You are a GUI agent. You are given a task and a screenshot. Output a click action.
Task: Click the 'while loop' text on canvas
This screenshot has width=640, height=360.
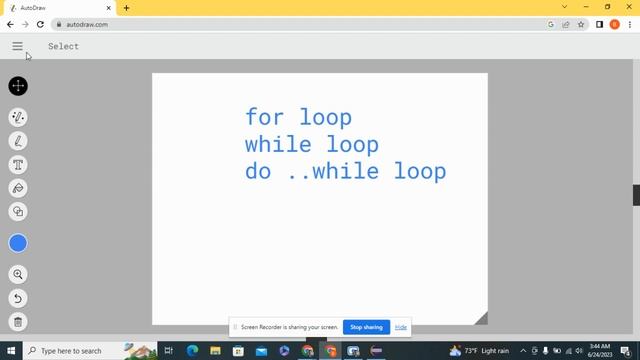[312, 144]
